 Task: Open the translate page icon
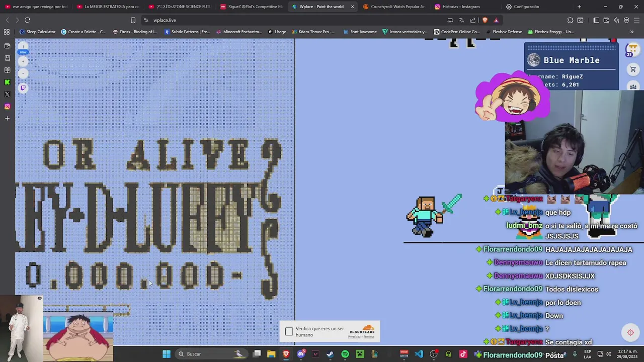coord(461,20)
